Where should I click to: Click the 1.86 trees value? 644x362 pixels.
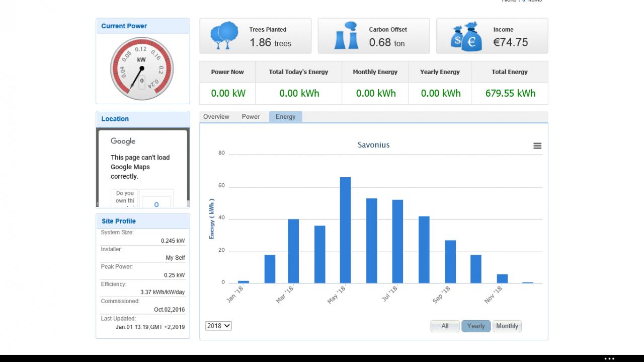click(x=271, y=43)
